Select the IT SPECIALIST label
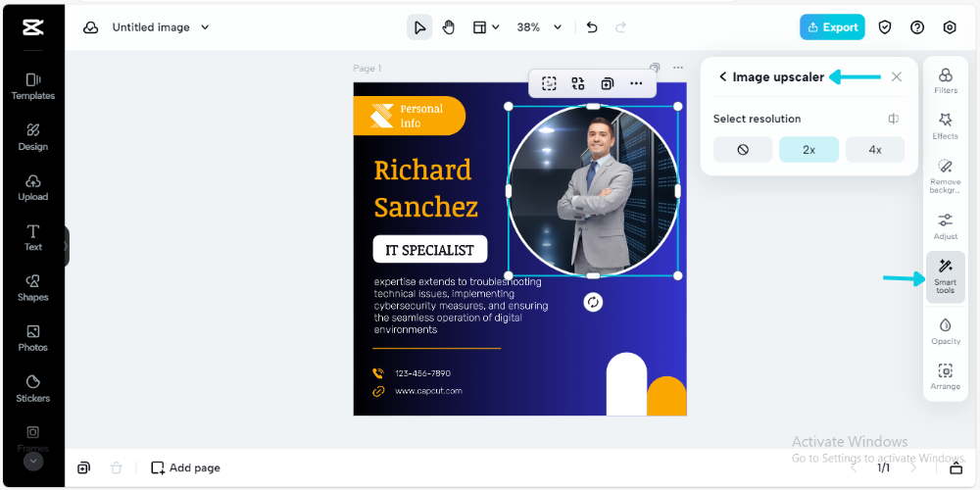980x490 pixels. (430, 249)
